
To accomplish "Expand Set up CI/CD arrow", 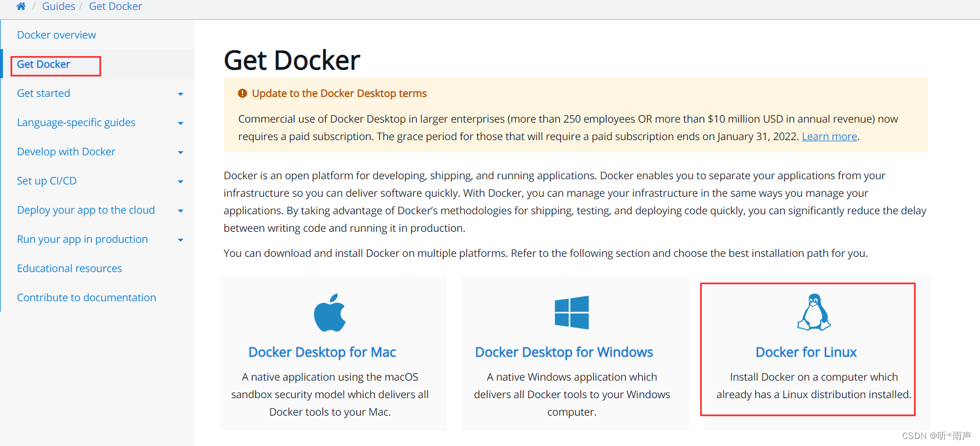I will (181, 182).
